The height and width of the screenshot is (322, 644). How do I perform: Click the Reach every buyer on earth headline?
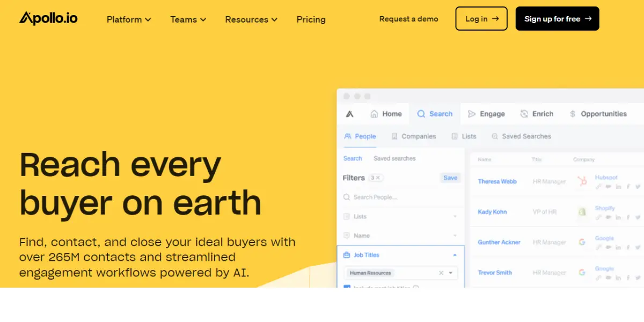tap(141, 184)
